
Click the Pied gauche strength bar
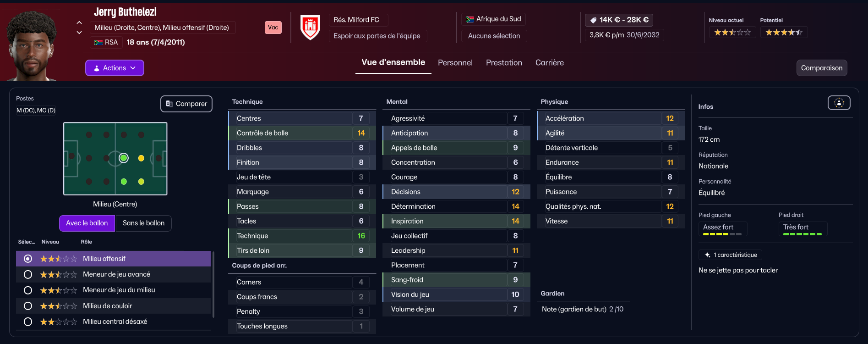click(x=722, y=234)
